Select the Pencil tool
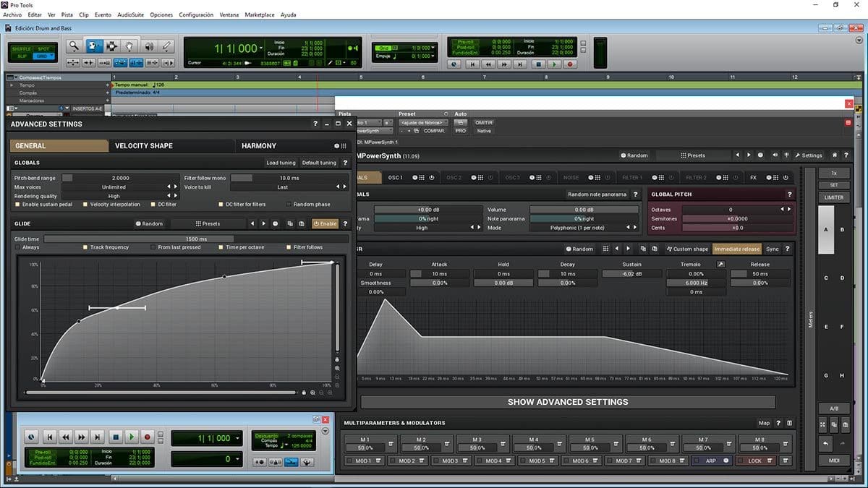 pyautogui.click(x=166, y=46)
